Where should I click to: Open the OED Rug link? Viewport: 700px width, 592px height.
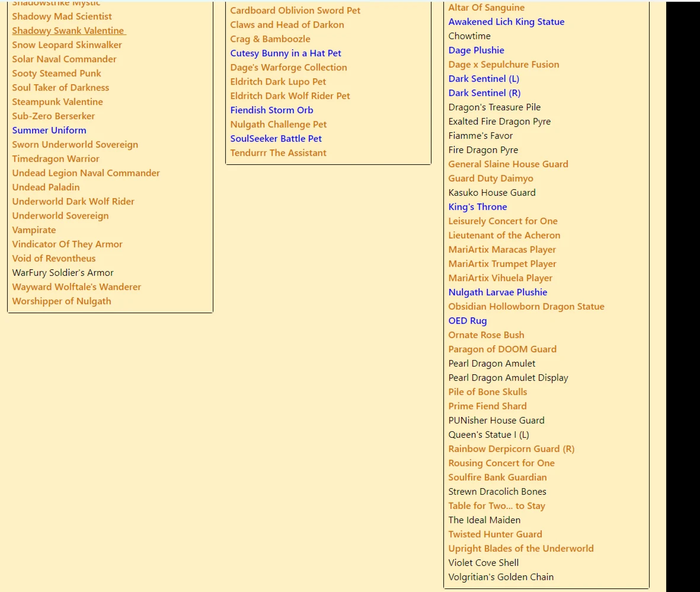coord(468,322)
